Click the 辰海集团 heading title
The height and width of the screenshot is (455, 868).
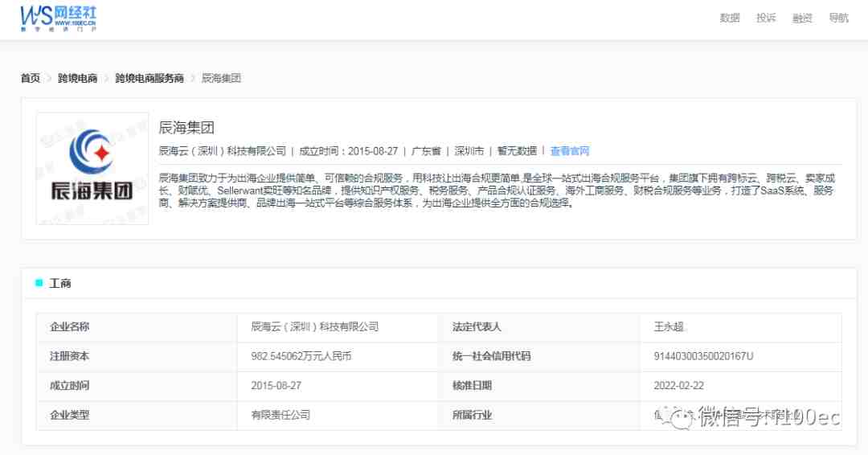[x=186, y=127]
